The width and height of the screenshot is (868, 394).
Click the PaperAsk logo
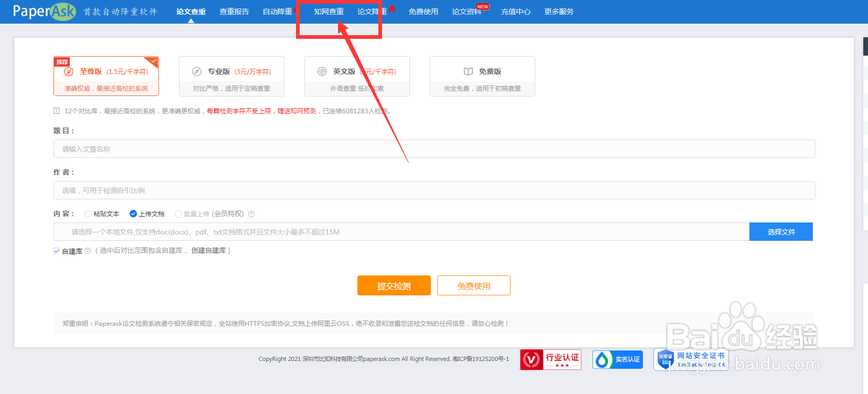point(44,11)
